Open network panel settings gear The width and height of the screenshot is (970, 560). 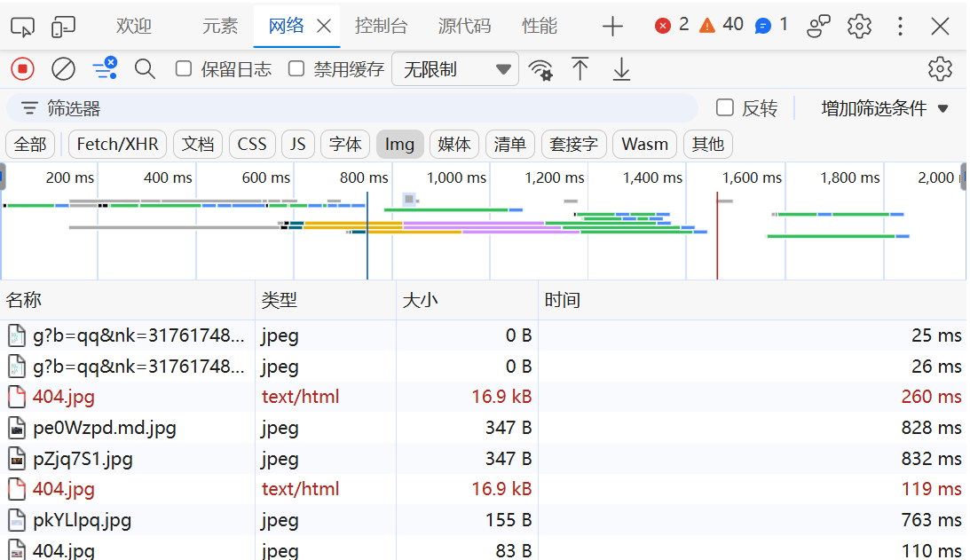click(x=940, y=69)
